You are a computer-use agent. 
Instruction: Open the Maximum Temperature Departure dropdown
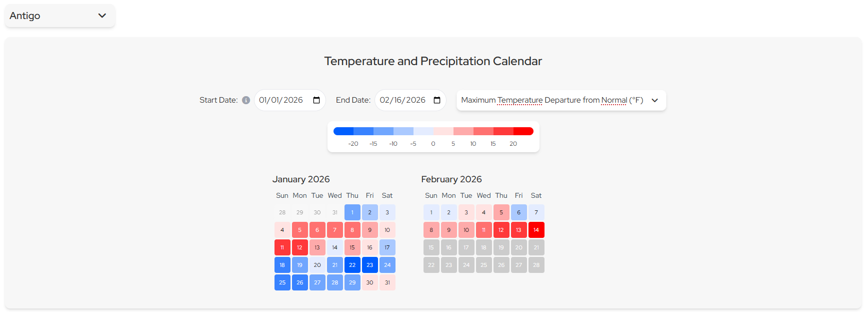[552, 100]
